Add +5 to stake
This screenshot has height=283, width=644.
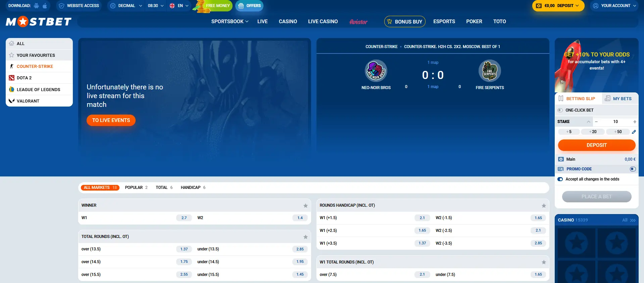point(569,132)
